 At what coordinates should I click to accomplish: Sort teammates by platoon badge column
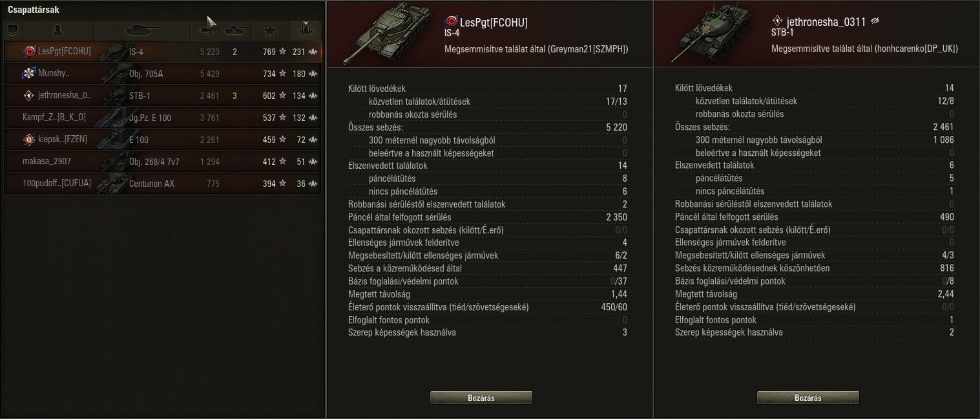point(12,30)
